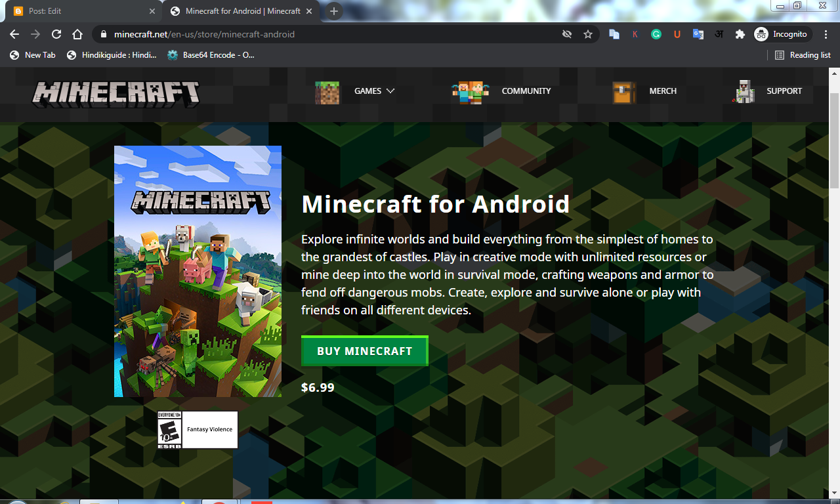Open the Reading list panel

[803, 55]
